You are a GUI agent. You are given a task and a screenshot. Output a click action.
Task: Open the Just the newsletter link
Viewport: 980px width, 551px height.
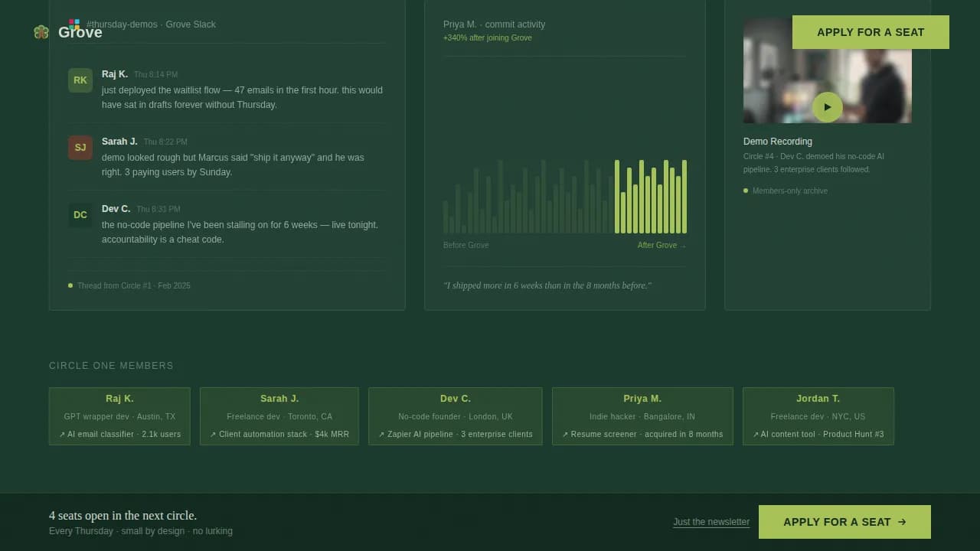click(x=710, y=522)
